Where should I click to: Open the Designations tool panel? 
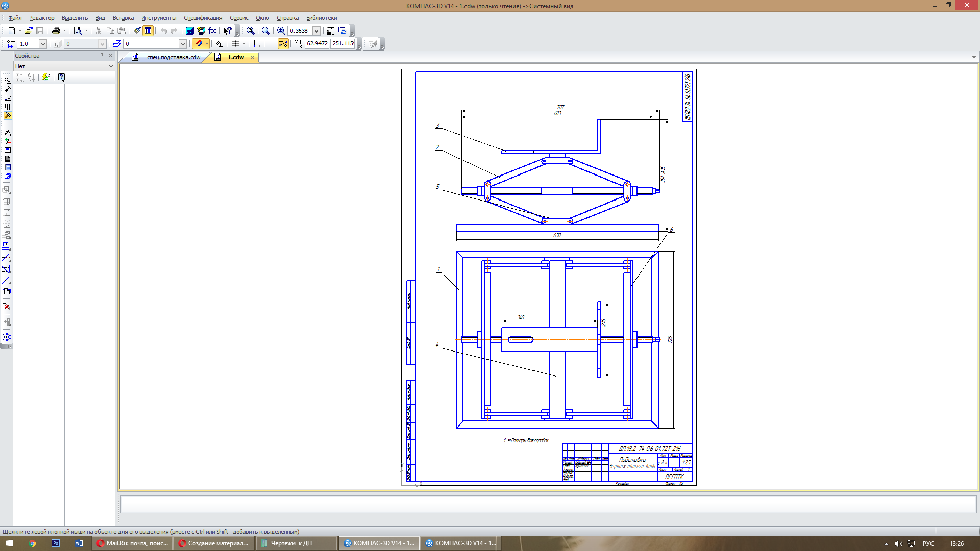[x=7, y=97]
